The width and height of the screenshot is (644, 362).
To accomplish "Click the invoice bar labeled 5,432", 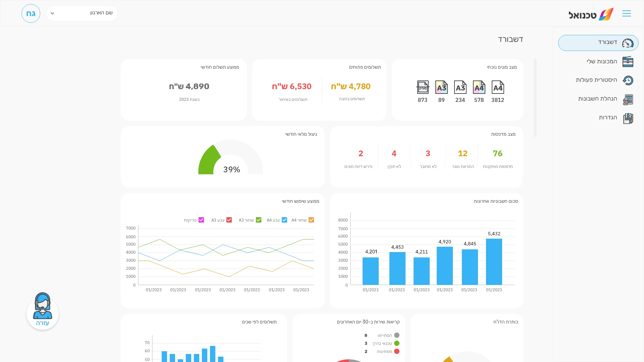I will 494,262.
